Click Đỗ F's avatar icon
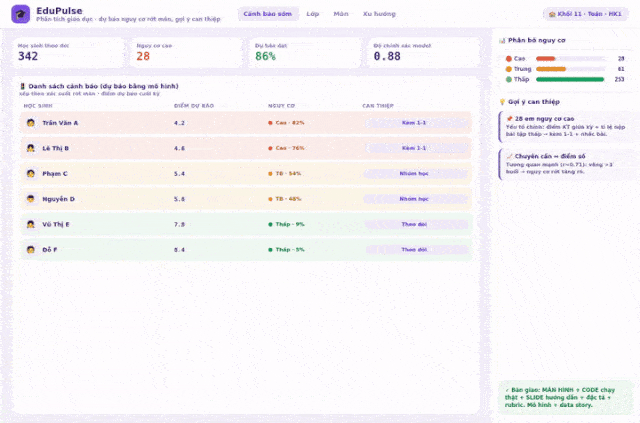 coord(31,249)
